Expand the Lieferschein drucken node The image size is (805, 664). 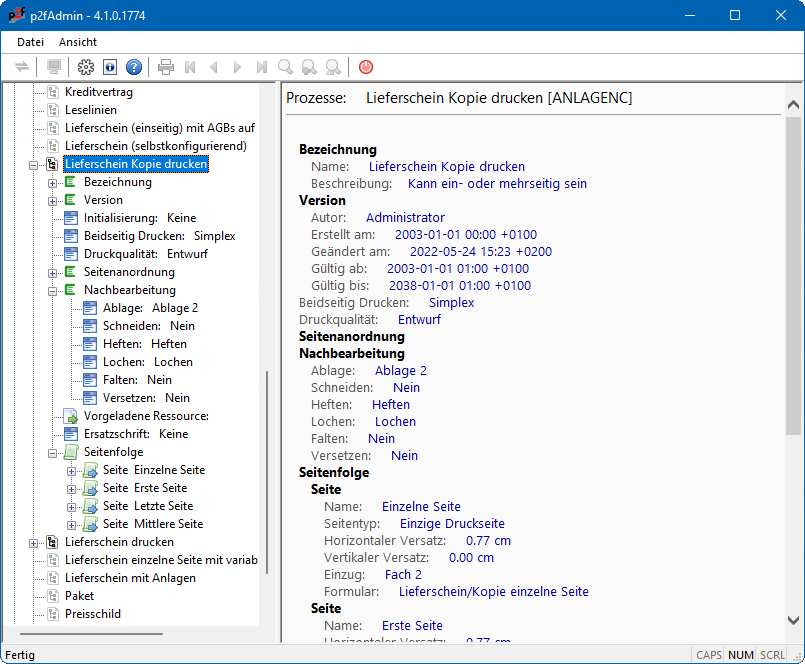[34, 542]
